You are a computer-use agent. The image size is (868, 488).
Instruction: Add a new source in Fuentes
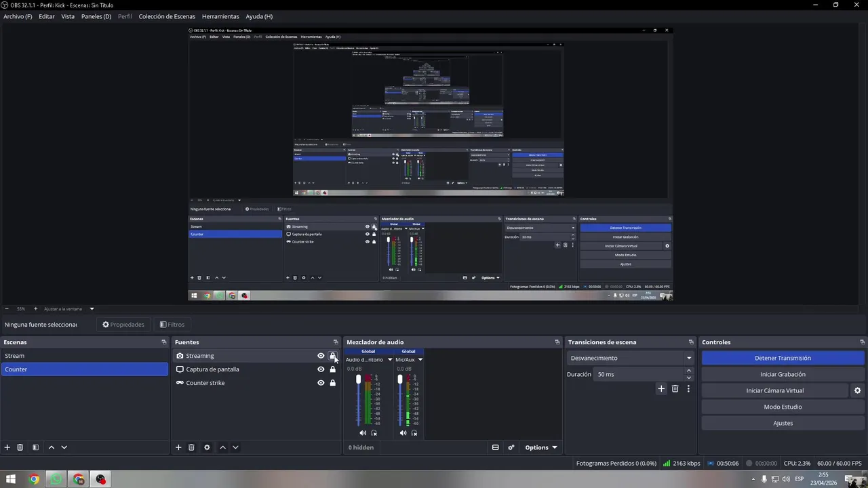178,447
